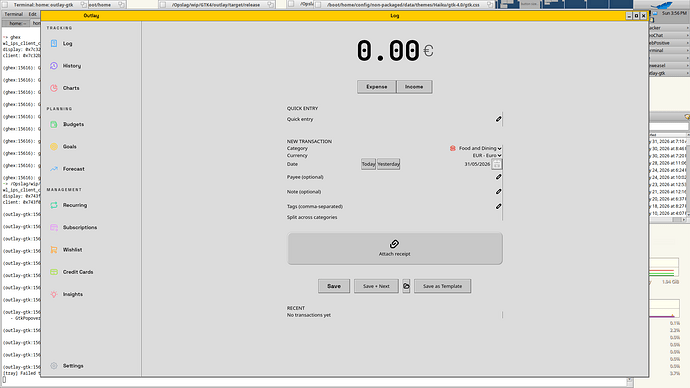Viewport: 690px width, 388px height.
Task: Select the Expense toggle button
Action: [377, 87]
